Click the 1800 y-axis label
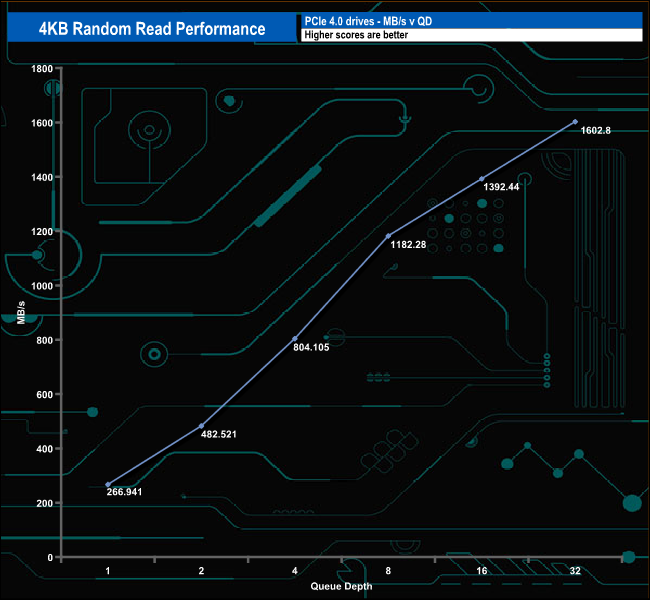This screenshot has height=600, width=650. (x=42, y=69)
